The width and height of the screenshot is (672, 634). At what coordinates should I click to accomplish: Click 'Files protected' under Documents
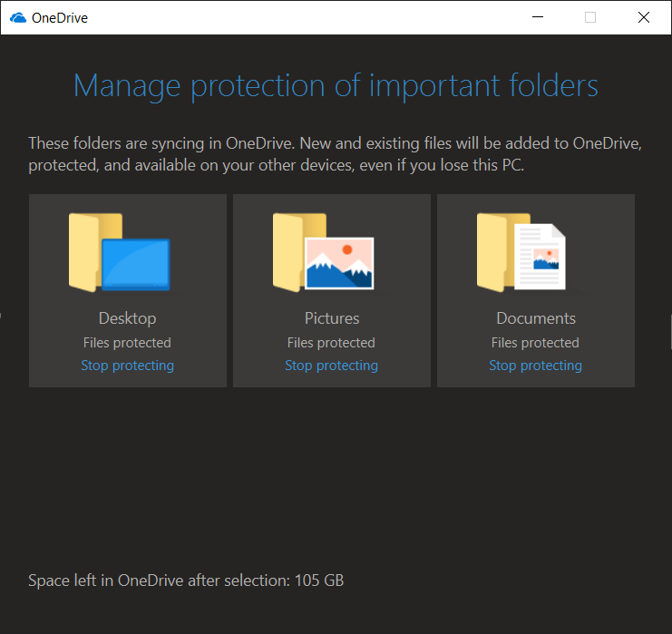point(535,343)
